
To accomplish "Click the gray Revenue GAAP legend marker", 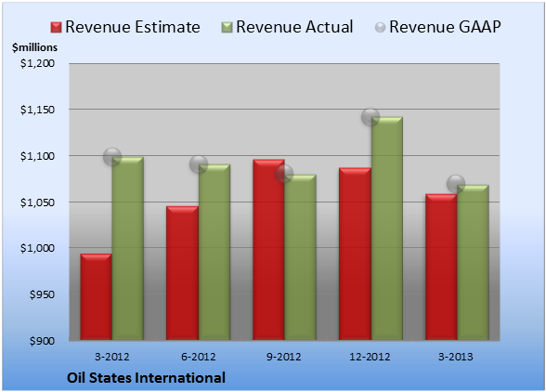I will coord(380,28).
